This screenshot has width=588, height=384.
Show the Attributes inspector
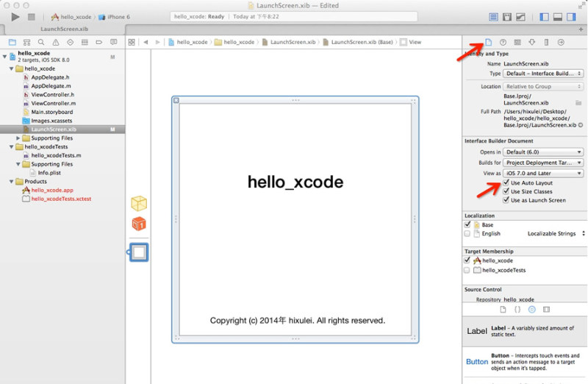point(531,42)
